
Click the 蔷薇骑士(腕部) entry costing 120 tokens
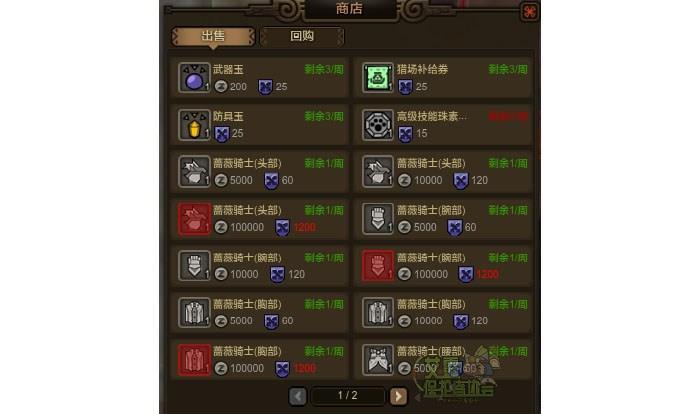coord(259,266)
